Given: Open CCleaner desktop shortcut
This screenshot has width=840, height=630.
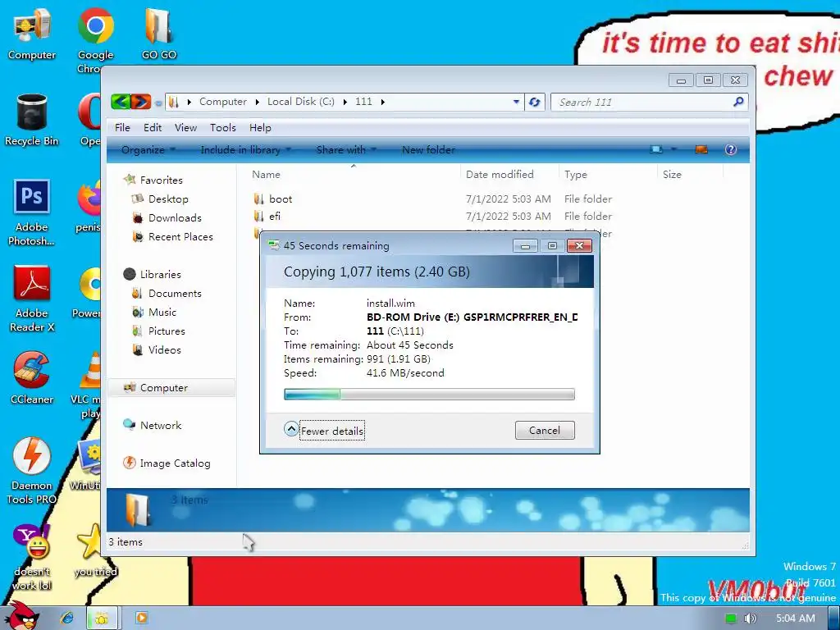Looking at the screenshot, I should click(x=32, y=377).
